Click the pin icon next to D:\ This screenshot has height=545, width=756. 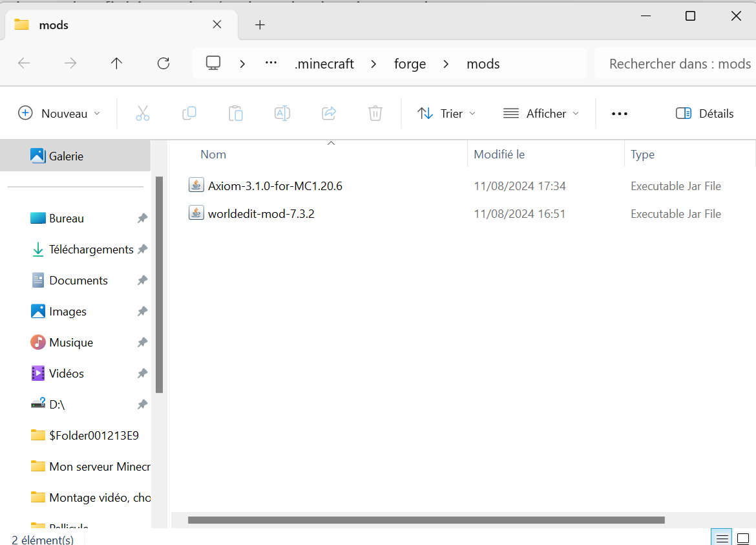[x=142, y=405]
